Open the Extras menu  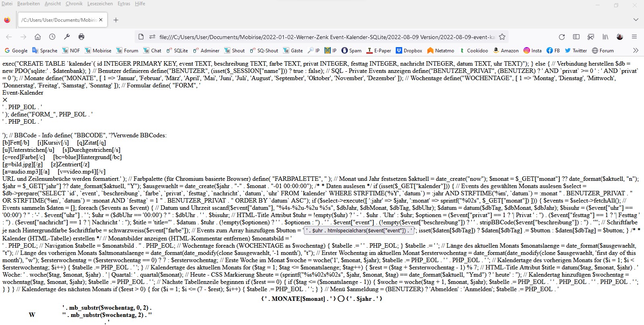(x=124, y=4)
